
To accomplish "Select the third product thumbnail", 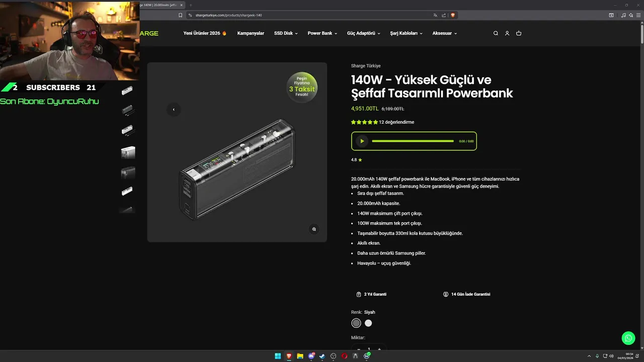I will click(127, 131).
